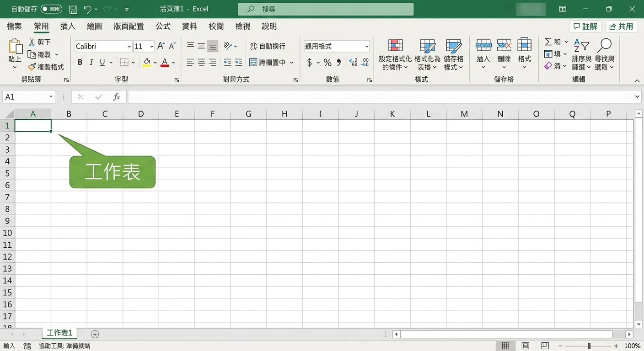Click the Decrease Decimal icon

coord(365,63)
